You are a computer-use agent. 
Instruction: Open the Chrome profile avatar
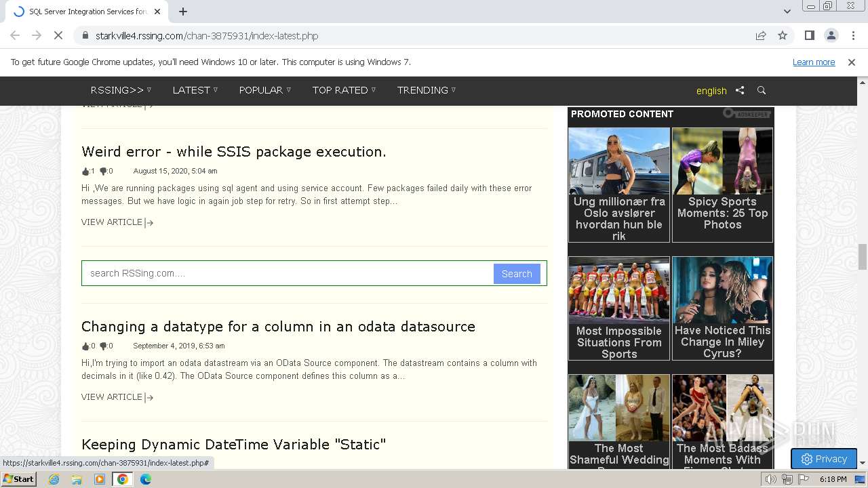pyautogui.click(x=831, y=36)
